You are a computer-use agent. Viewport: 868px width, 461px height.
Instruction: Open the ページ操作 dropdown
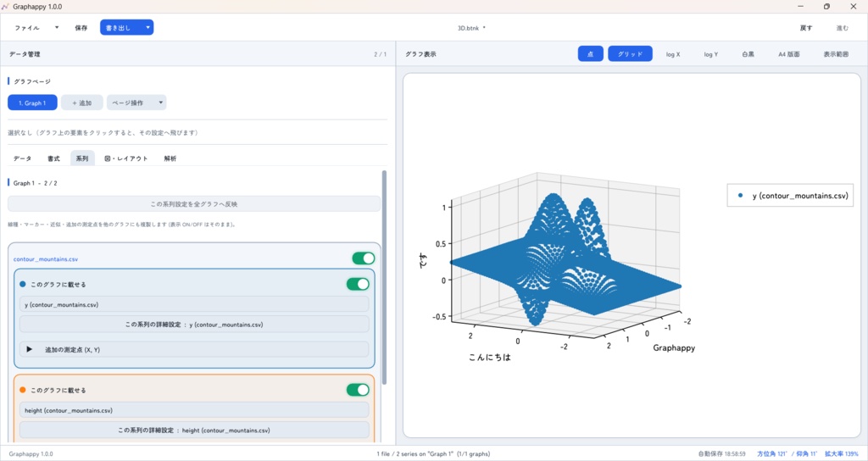[x=136, y=103]
